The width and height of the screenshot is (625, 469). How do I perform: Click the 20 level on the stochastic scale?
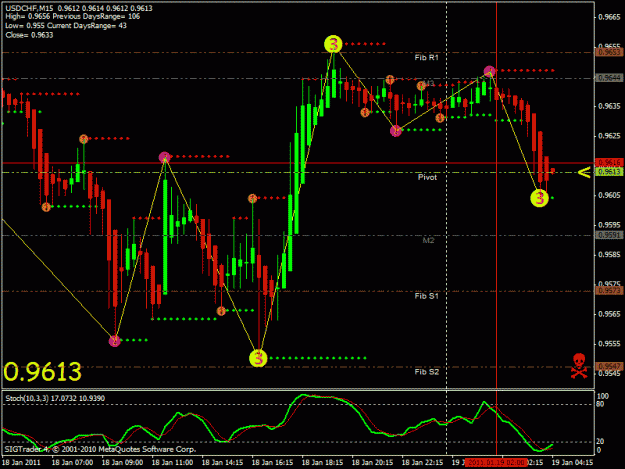600,442
